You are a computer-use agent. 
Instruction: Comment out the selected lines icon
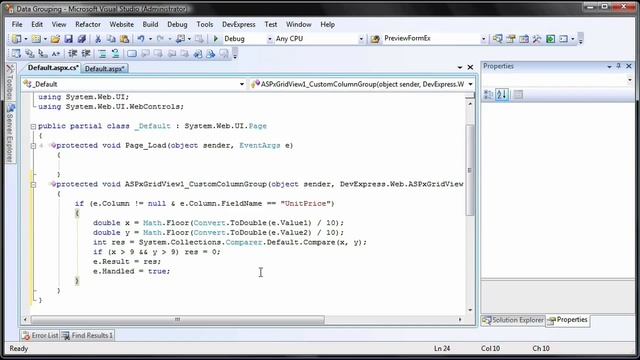(102, 53)
